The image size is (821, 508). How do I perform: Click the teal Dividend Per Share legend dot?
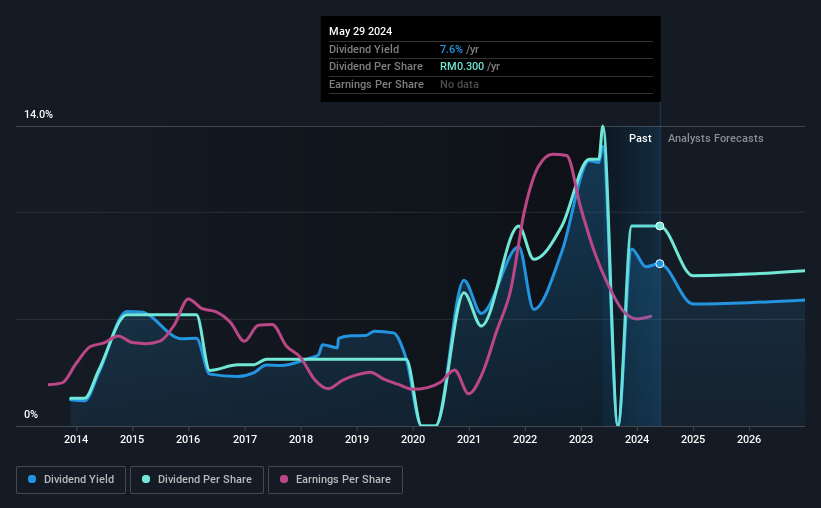[x=146, y=479]
